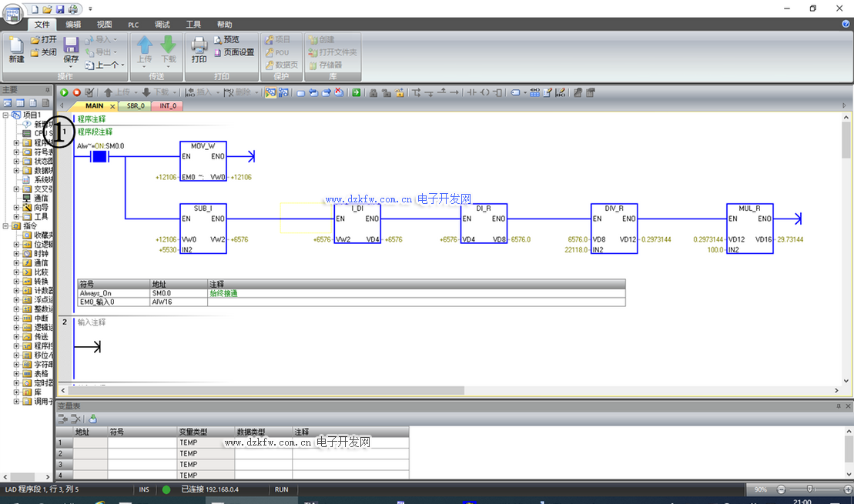Toggle the program status monitoring icon

(270, 92)
